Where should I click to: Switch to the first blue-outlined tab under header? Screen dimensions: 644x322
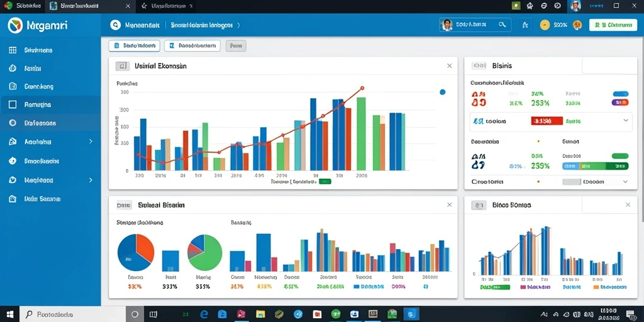pos(135,45)
